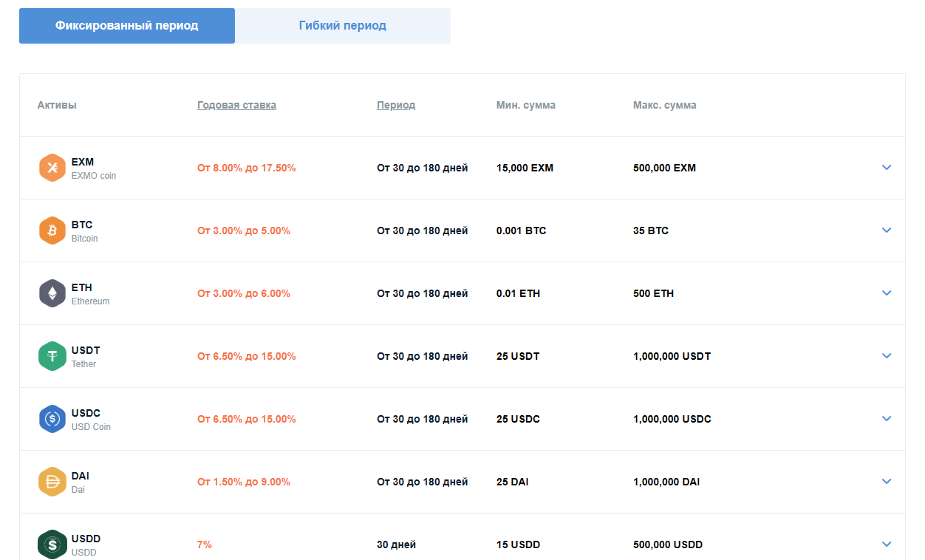Click the 500,000 USDD maximum amount
Image resolution: width=925 pixels, height=560 pixels.
[x=668, y=544]
